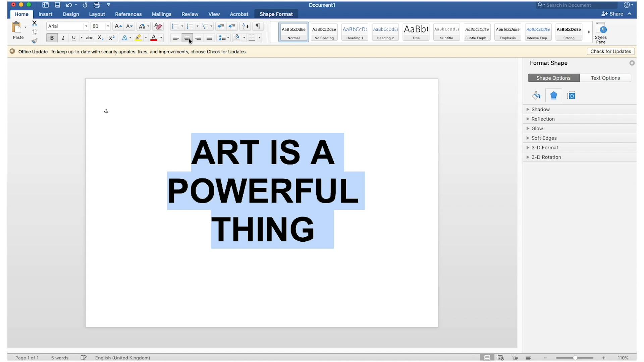Viewport: 644px width, 362px height.
Task: Apply superscript formatting
Action: [112, 38]
